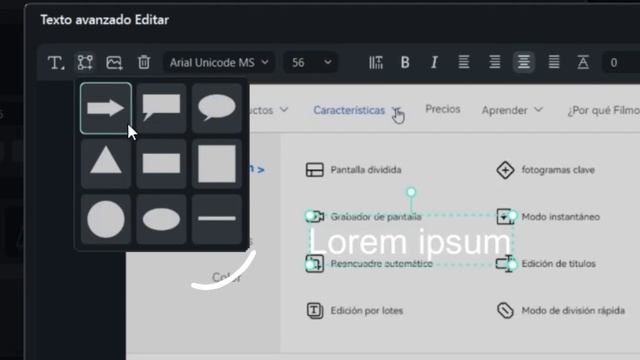Screen dimensions: 640x360
Task: Choose the wide rectangle shape
Action: pos(161,164)
